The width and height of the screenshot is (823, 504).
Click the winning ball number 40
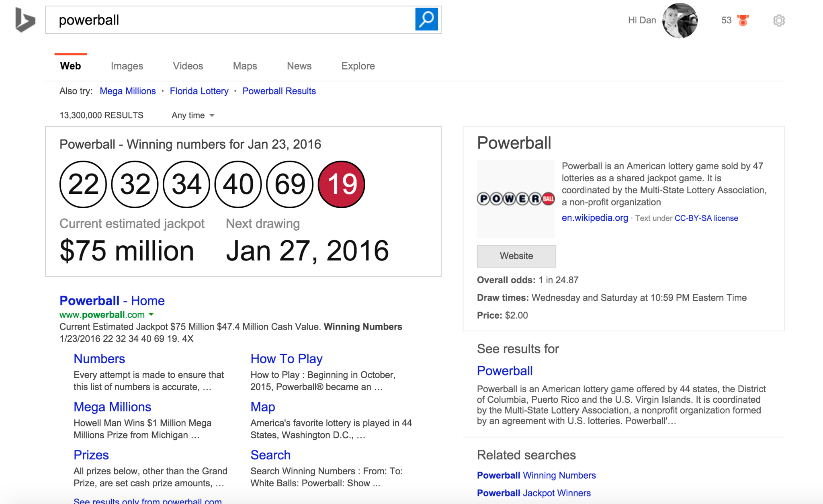coord(238,184)
